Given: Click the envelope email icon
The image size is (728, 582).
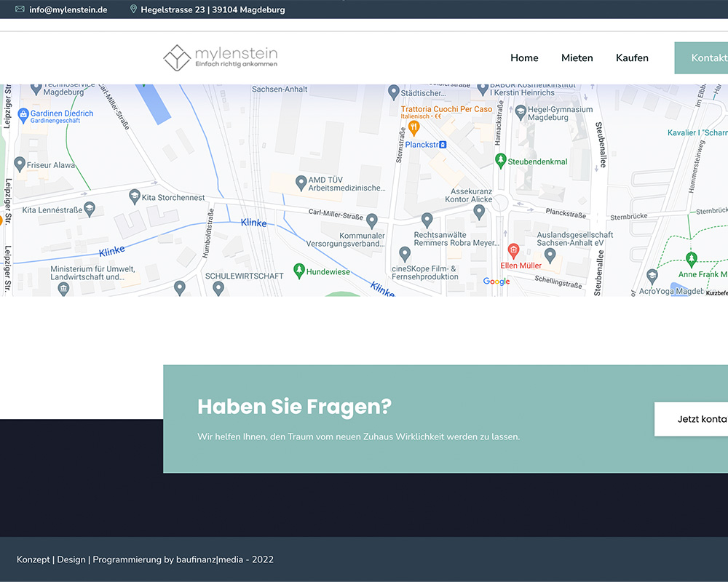Looking at the screenshot, I should [20, 9].
